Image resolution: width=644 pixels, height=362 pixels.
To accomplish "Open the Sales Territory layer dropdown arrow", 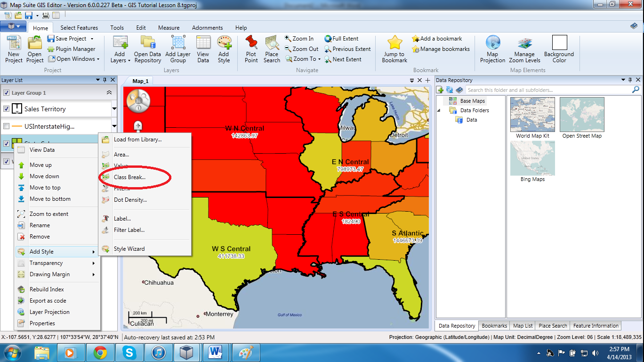I will coord(114,109).
